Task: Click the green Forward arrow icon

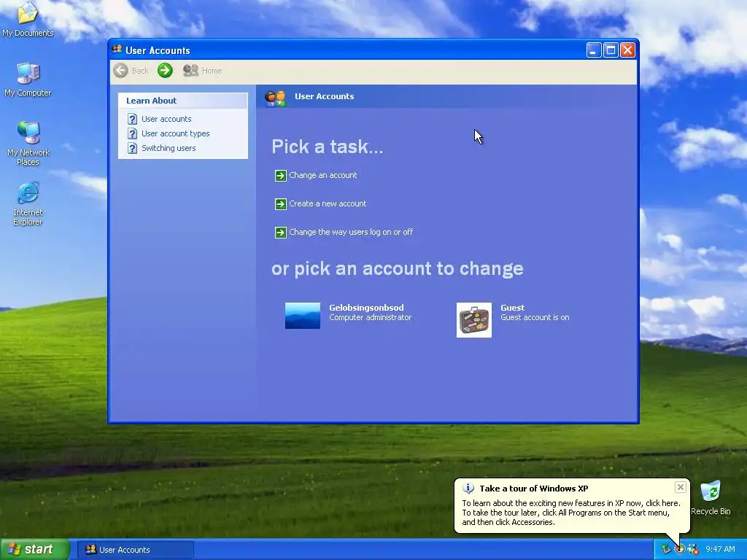Action: point(165,71)
